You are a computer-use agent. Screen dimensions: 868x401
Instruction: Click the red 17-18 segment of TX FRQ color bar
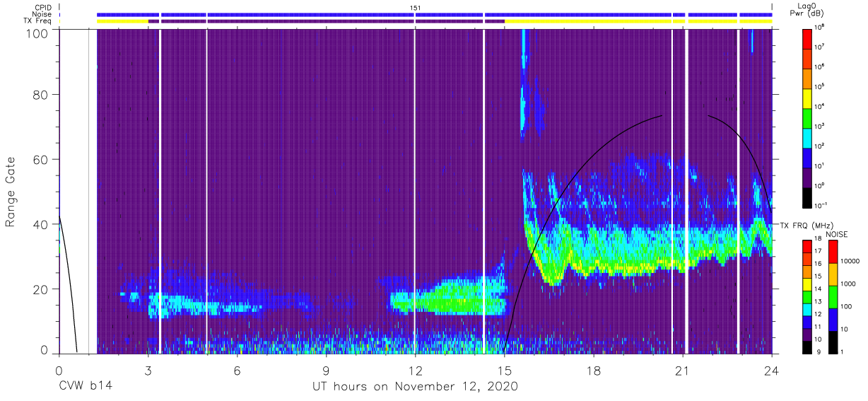tap(809, 247)
